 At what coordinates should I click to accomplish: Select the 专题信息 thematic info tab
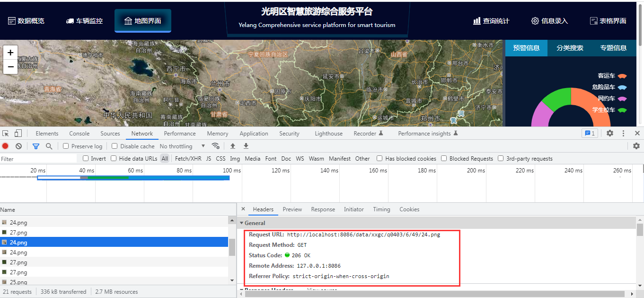[613, 48]
